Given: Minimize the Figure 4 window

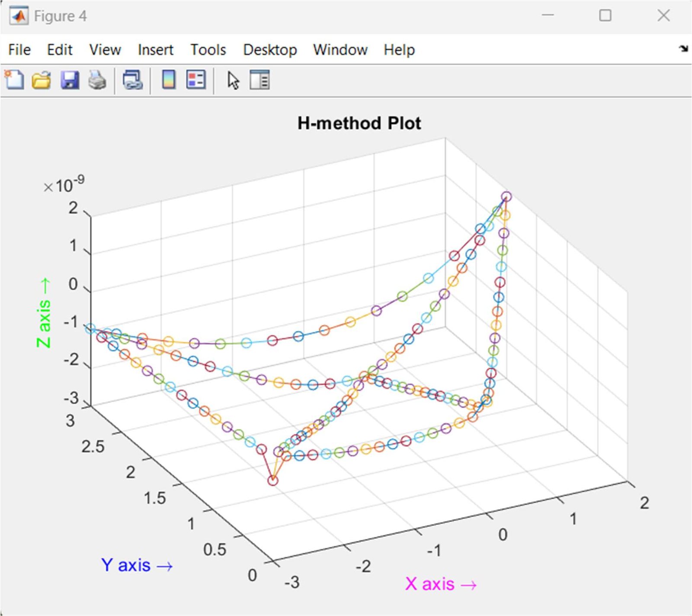Looking at the screenshot, I should (x=548, y=16).
